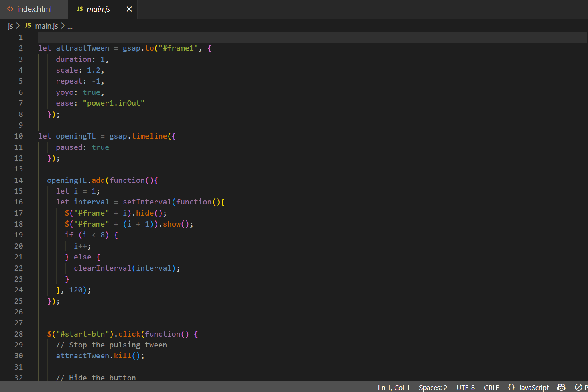Open the js folder breadcrumb
Screen dimensions: 588x392
pyautogui.click(x=10, y=26)
